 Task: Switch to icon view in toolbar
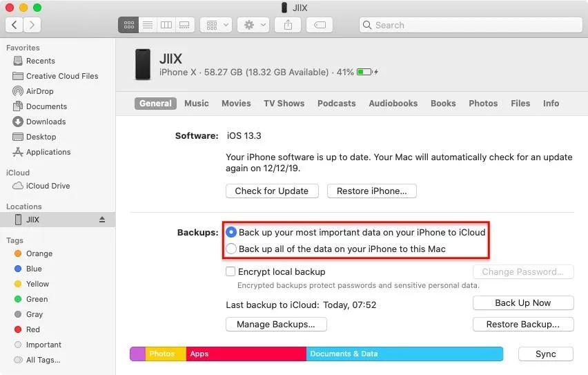point(128,25)
